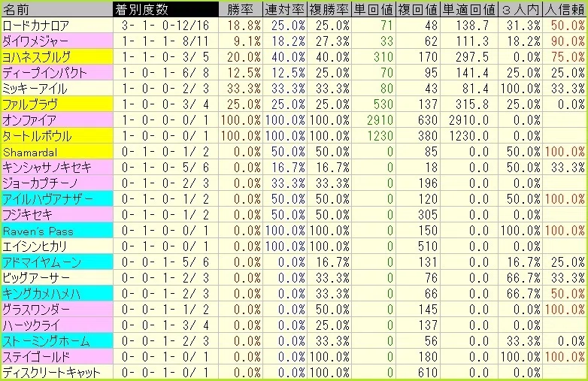
Task: Sort by 単回値 column header
Action: [373, 9]
